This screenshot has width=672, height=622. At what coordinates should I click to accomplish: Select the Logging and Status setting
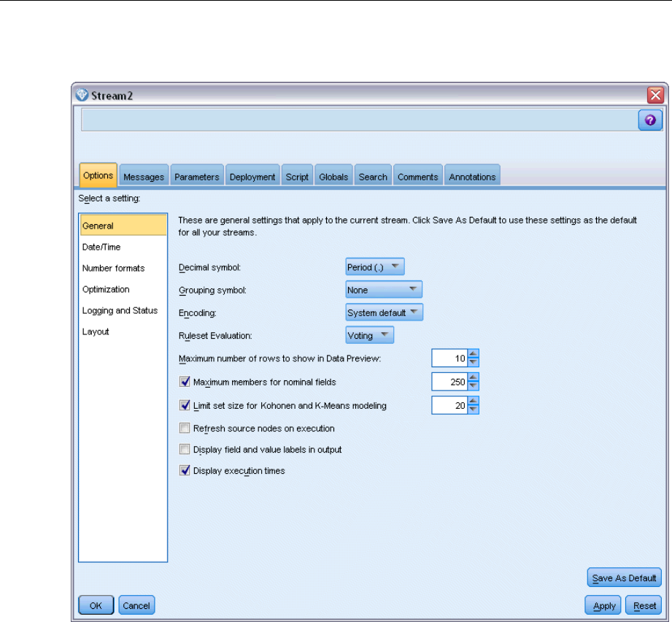coord(120,310)
